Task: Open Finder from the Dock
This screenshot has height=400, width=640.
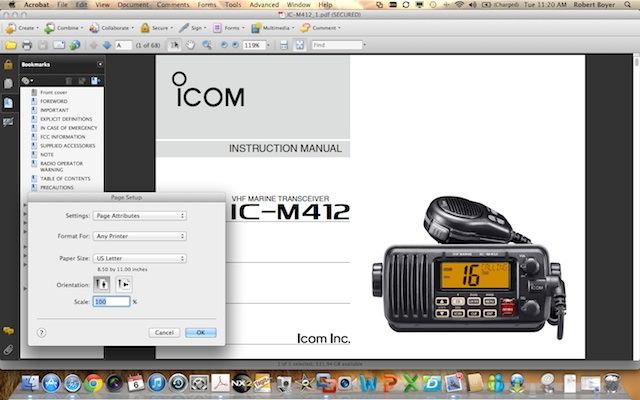Action: click(30, 383)
